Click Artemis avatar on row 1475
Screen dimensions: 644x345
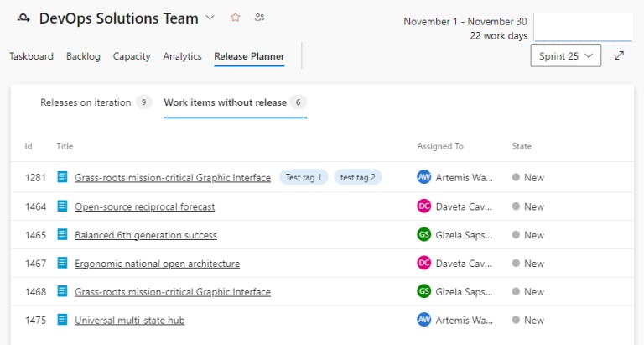click(423, 320)
